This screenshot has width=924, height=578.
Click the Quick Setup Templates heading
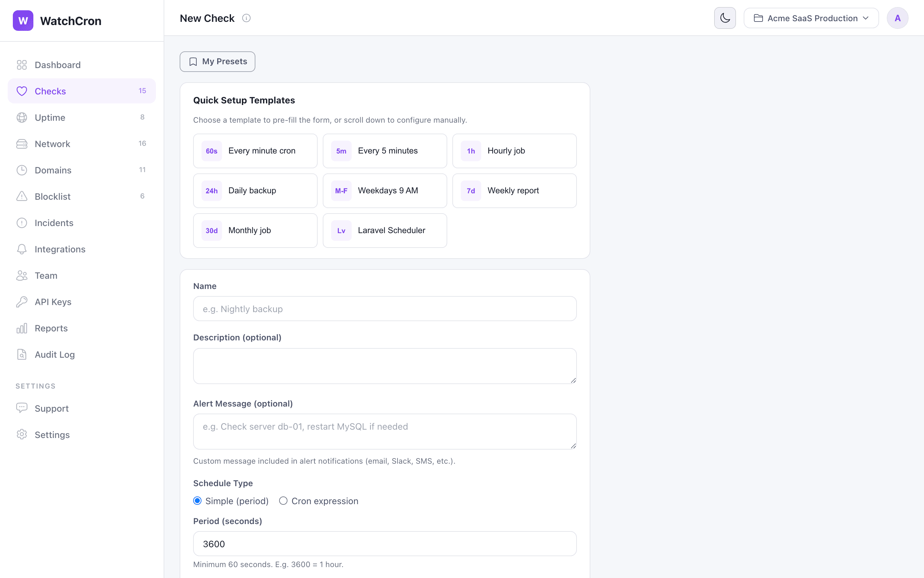coord(244,100)
